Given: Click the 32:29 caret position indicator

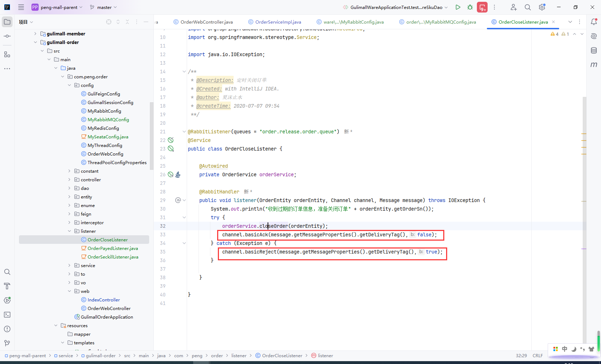Looking at the screenshot, I should 521,355.
